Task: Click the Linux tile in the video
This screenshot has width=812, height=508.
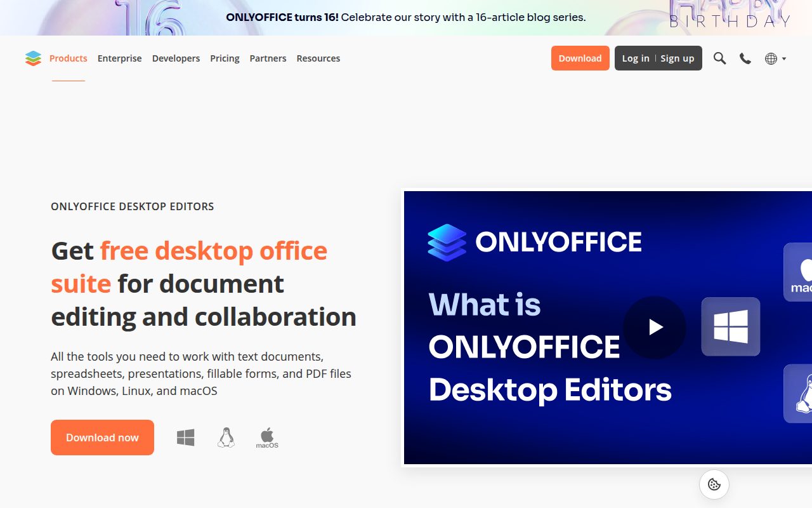Action: click(x=798, y=394)
